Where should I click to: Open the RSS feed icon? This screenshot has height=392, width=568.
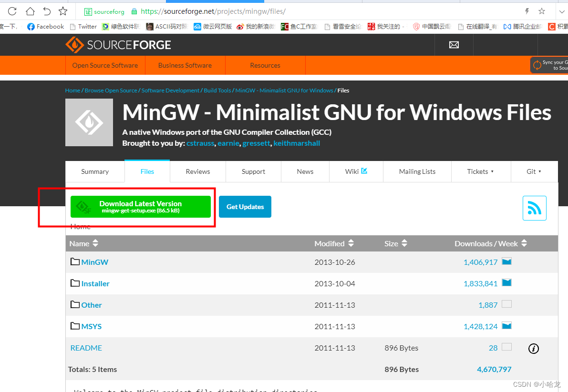click(x=534, y=208)
